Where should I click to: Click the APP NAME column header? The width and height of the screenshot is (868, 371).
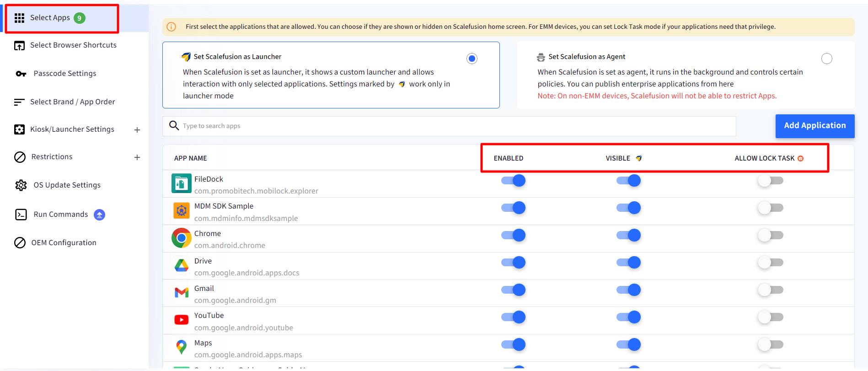point(191,158)
